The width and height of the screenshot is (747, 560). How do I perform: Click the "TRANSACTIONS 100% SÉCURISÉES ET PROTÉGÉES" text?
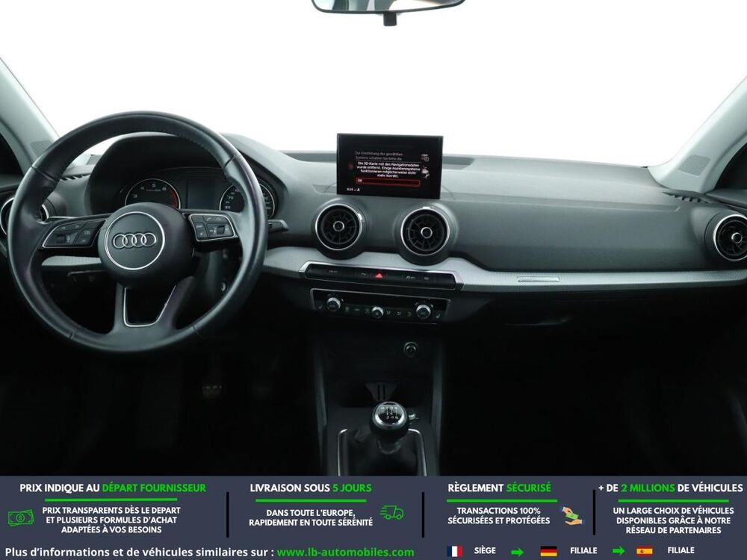click(499, 516)
